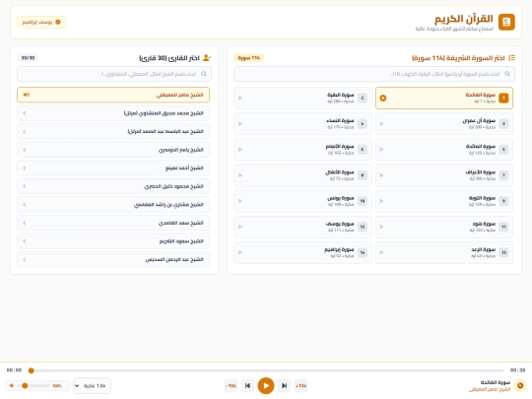Play surah 9, سورة التوبة, via its play arrow
532x399 pixels.
tap(381, 201)
